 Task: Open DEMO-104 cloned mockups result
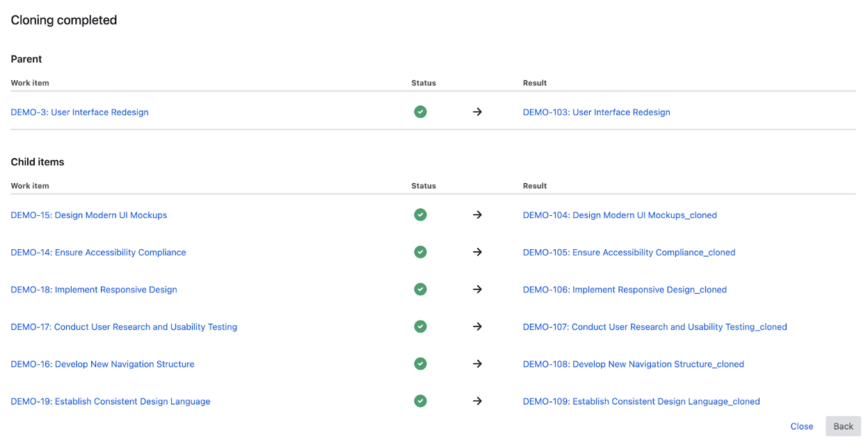pos(620,215)
